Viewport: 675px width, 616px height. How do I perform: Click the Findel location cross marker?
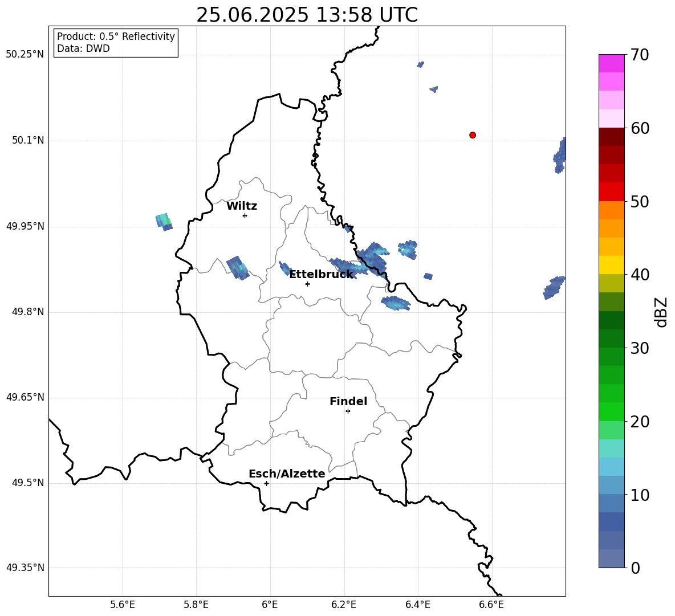coord(348,411)
